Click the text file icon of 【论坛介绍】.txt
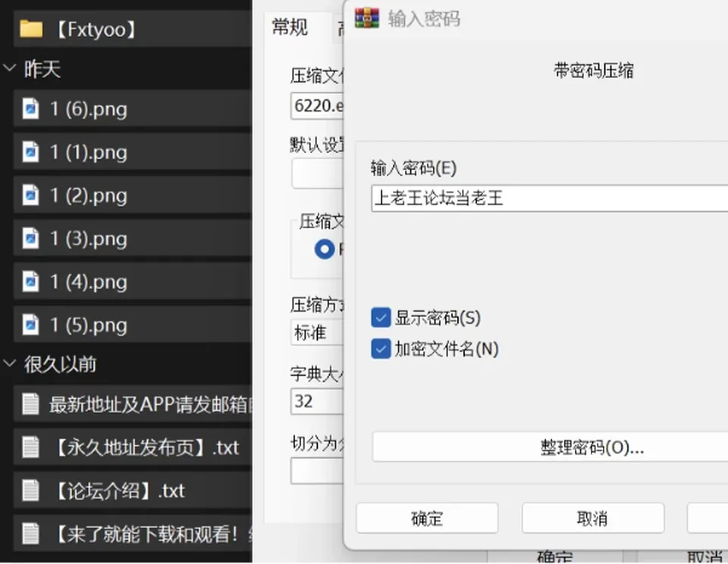The image size is (728, 564). [30, 490]
